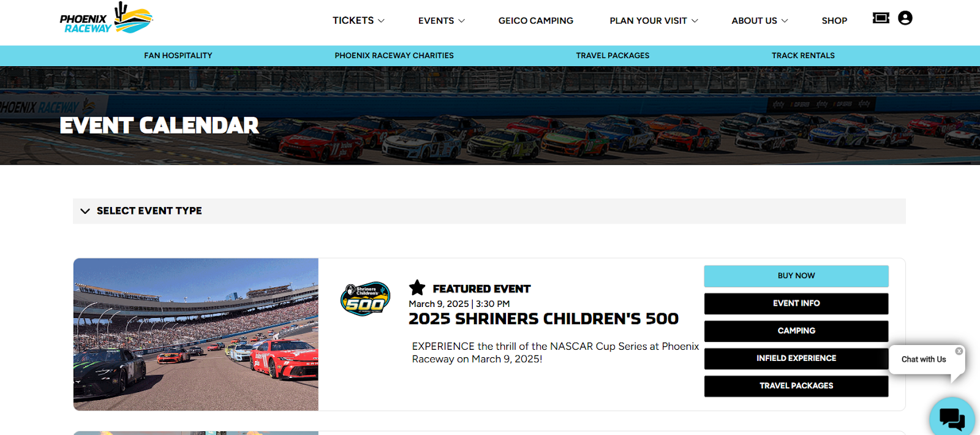
Task: Click the INFIELD EXPERIENCE button
Action: [796, 358]
